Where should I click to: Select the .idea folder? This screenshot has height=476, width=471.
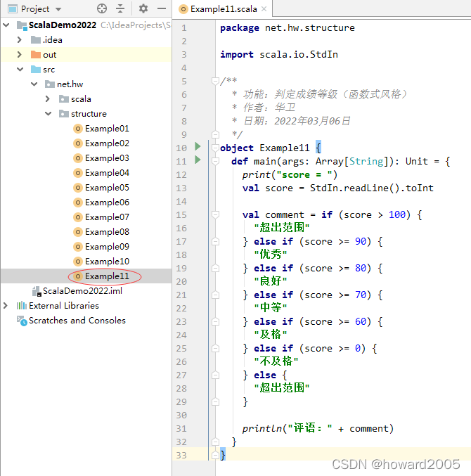(x=46, y=40)
